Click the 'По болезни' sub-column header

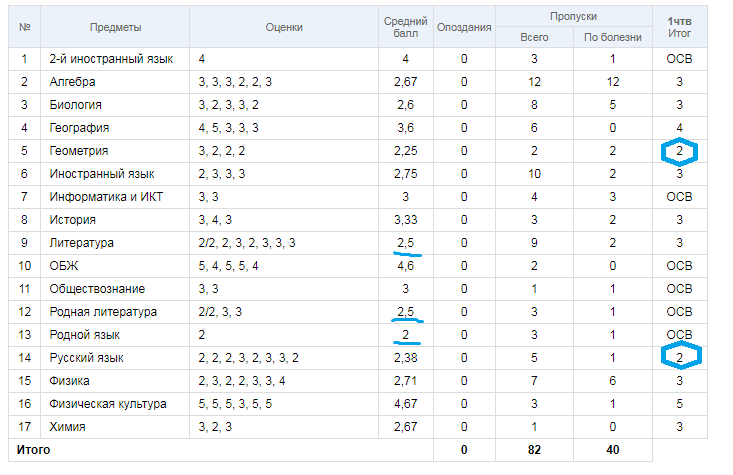pyautogui.click(x=613, y=37)
